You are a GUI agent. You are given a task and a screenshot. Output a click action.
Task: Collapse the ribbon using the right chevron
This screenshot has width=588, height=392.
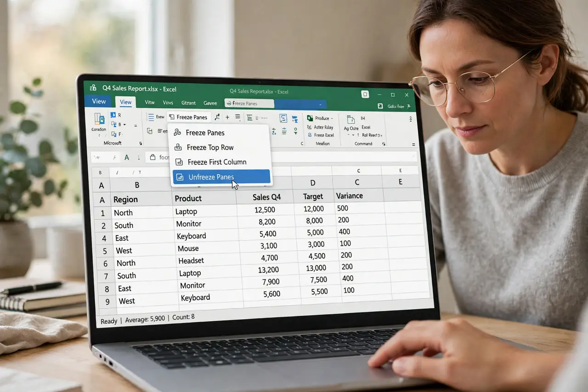[410, 119]
